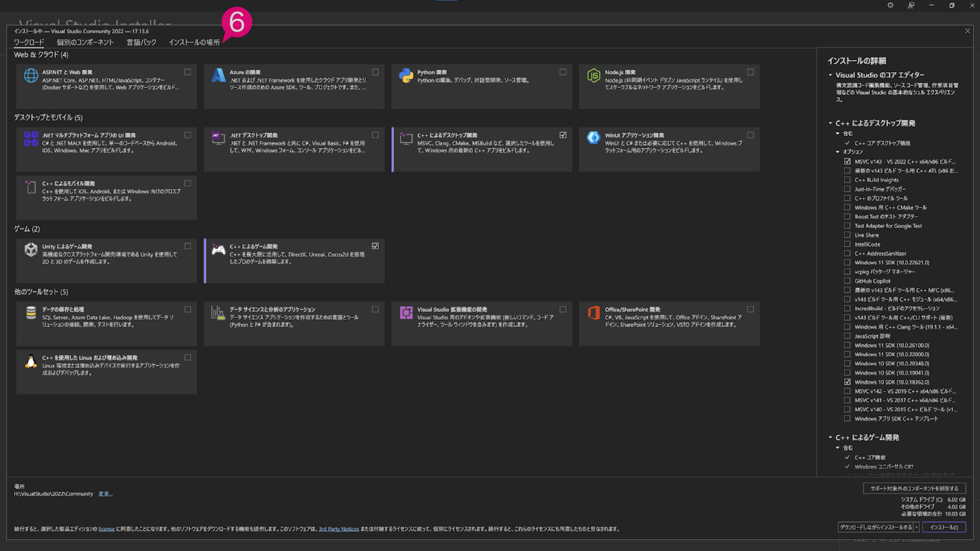Check the IntelliCode option

847,244
